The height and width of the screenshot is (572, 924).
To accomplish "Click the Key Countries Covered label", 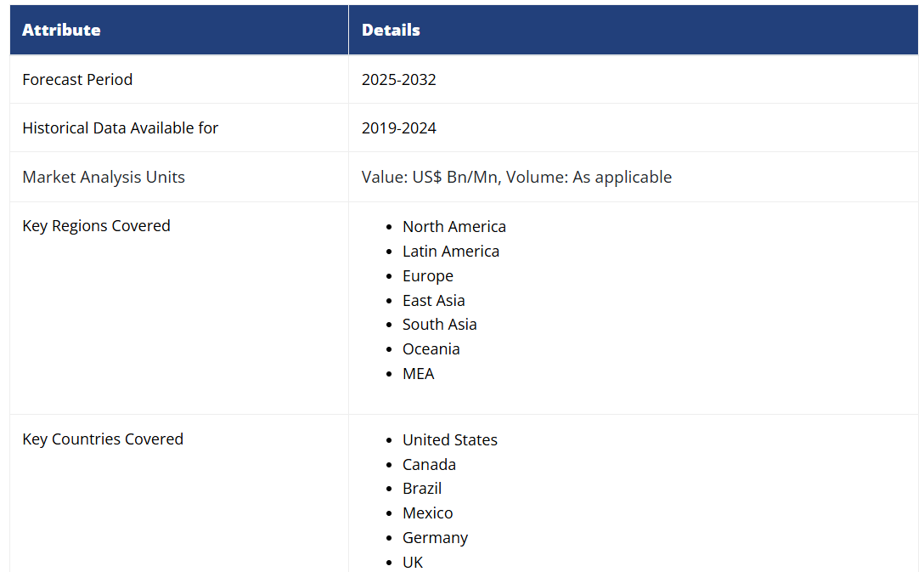I will tap(103, 439).
